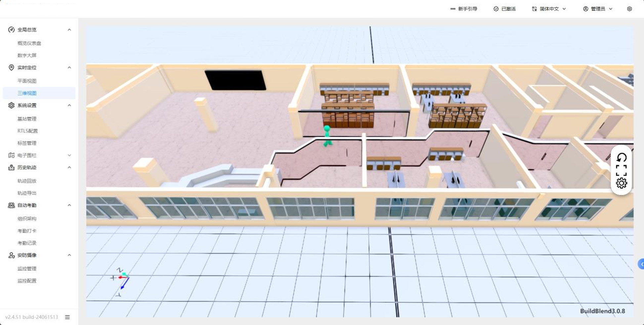644x325 pixels.
Task: Open the 轨迹回放 page
Action: coord(27,181)
